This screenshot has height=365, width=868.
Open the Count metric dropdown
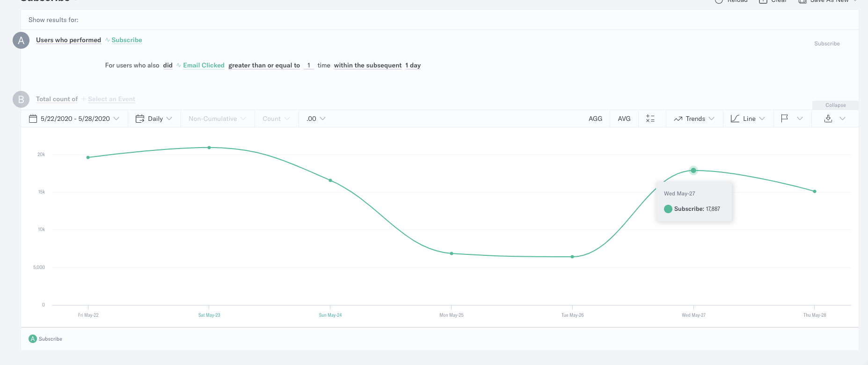276,119
